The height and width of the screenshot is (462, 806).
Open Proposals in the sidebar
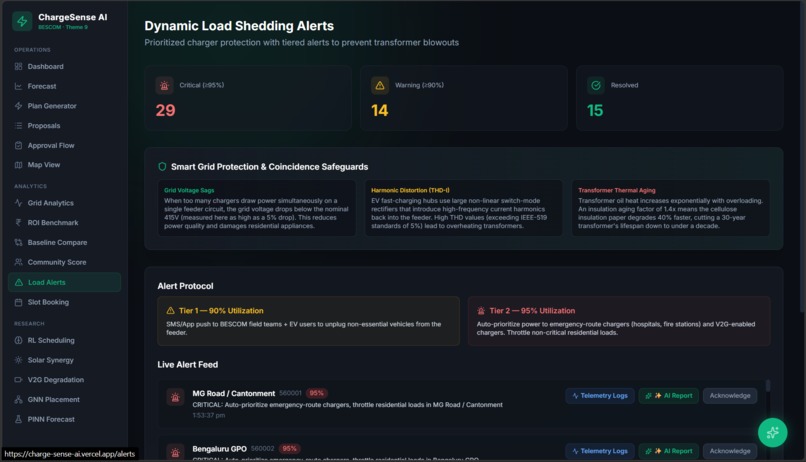tap(64, 125)
